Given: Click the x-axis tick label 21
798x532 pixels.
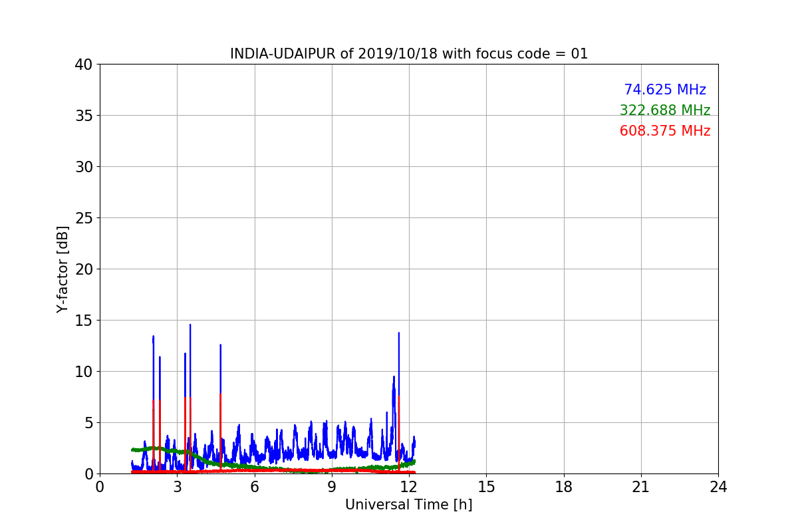Looking at the screenshot, I should [641, 487].
